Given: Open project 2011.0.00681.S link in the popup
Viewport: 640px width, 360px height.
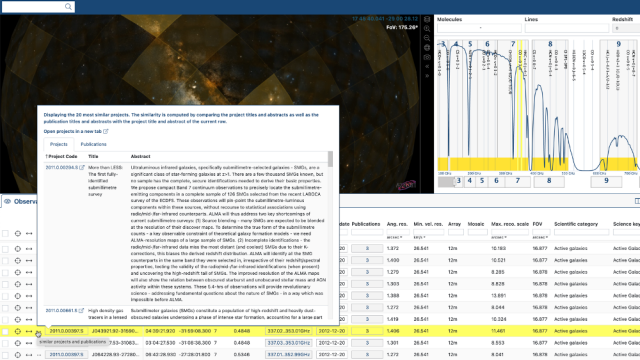Looking at the screenshot, I should [61, 311].
